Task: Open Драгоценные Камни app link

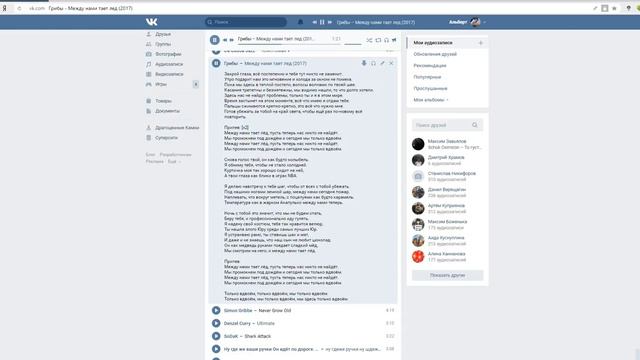Action: 173,128
